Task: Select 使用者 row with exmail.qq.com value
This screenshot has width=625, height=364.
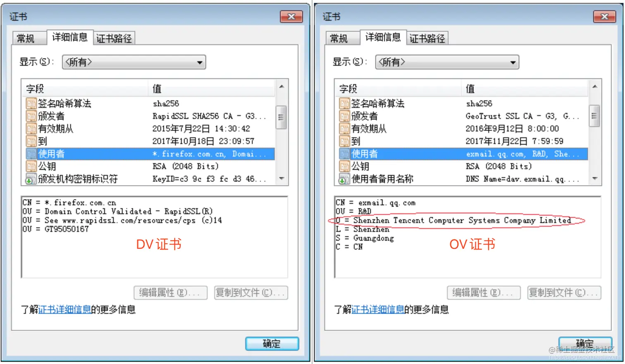Action: point(463,154)
